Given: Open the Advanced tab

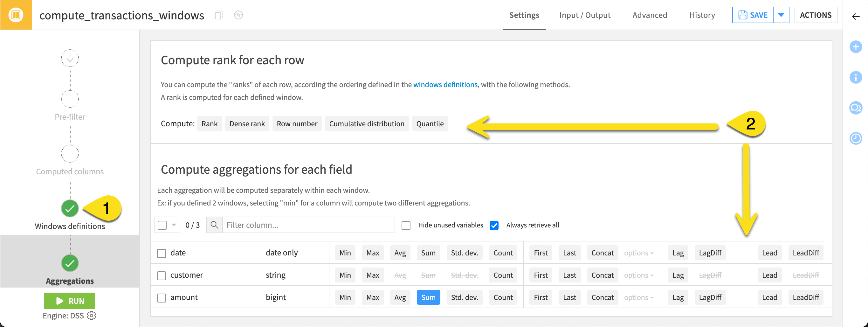Looking at the screenshot, I should click(649, 15).
